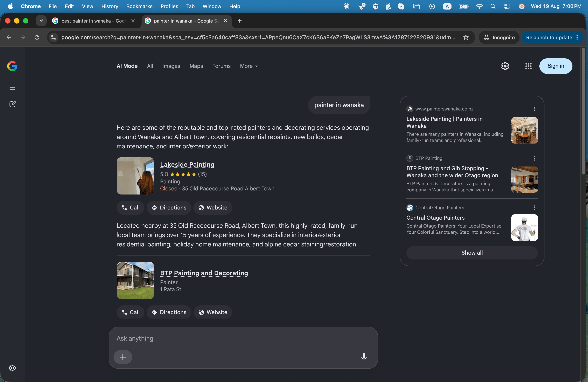Click Relaunch to update
Screen dimensions: 588x382
[549, 37]
